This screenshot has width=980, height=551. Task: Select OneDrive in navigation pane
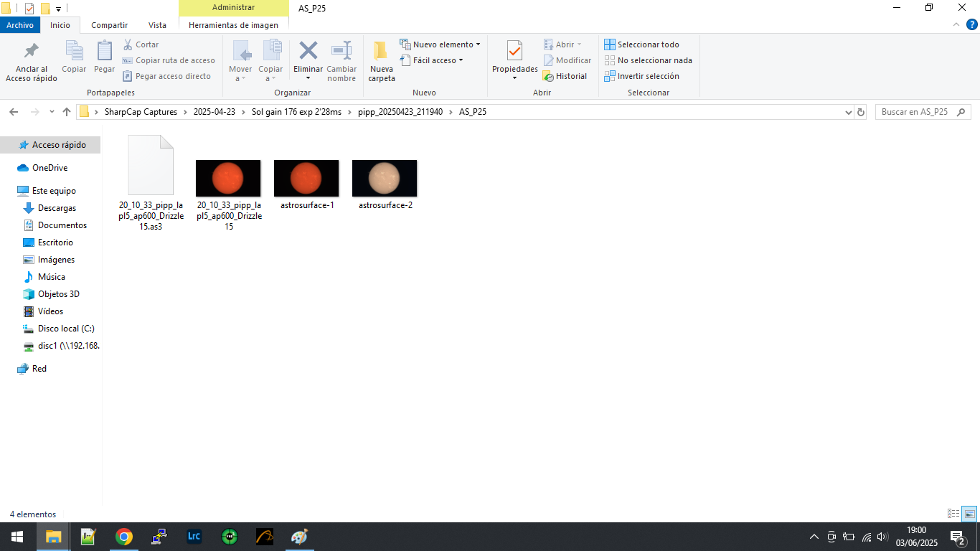click(x=51, y=168)
